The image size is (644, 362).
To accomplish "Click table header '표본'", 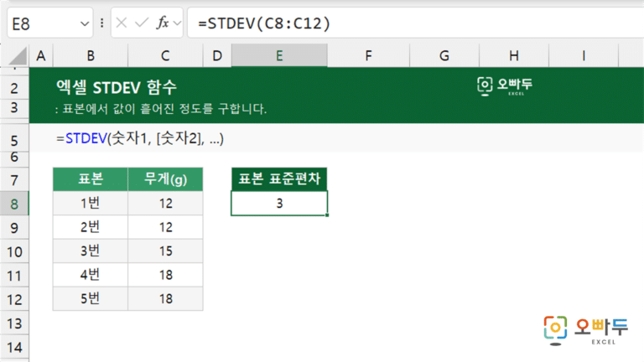I will pos(91,179).
